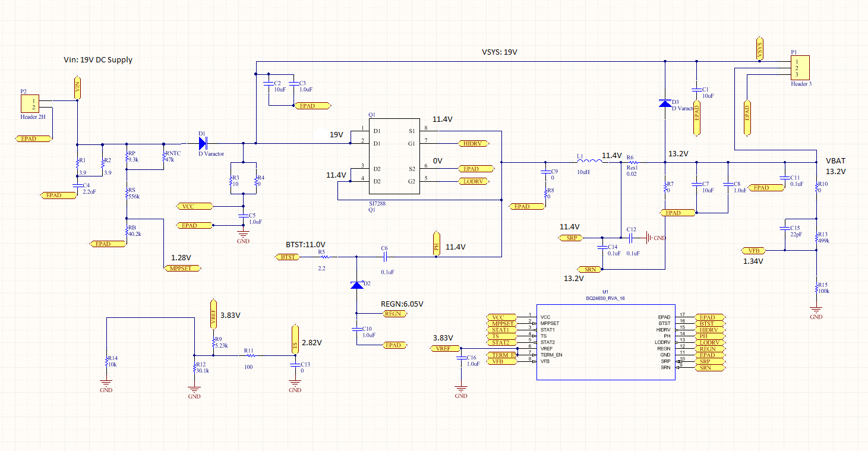The image size is (868, 451).
Task: Click the BTST net label left of R5
Action: [x=287, y=257]
